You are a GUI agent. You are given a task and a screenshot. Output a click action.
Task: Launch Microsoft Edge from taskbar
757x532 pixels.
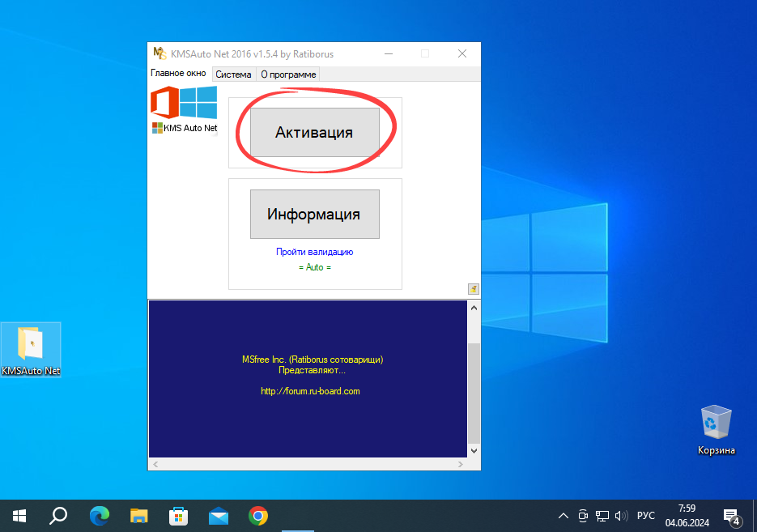pos(100,516)
